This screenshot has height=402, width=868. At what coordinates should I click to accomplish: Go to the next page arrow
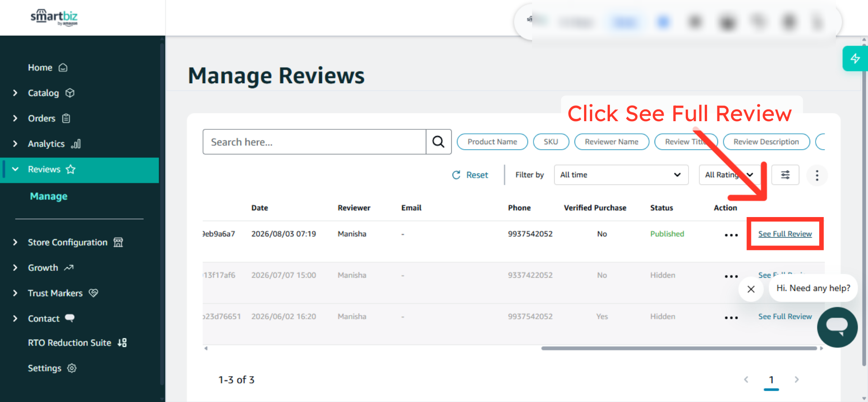click(797, 379)
